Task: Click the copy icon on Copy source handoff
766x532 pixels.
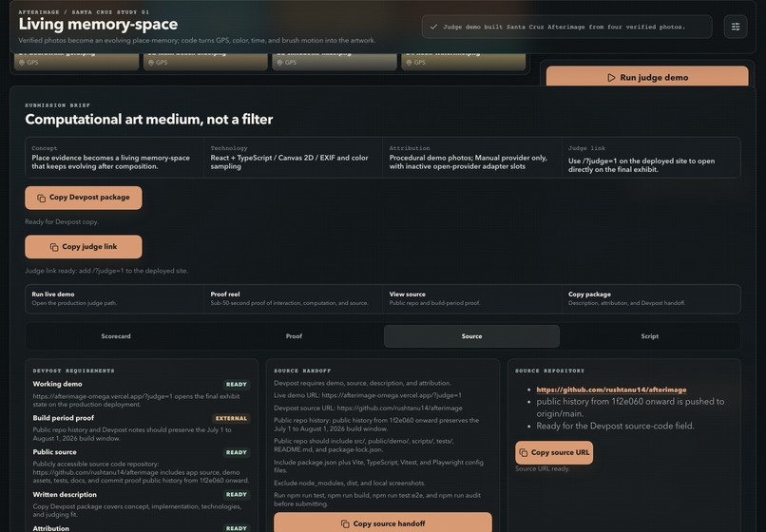Action: point(345,523)
